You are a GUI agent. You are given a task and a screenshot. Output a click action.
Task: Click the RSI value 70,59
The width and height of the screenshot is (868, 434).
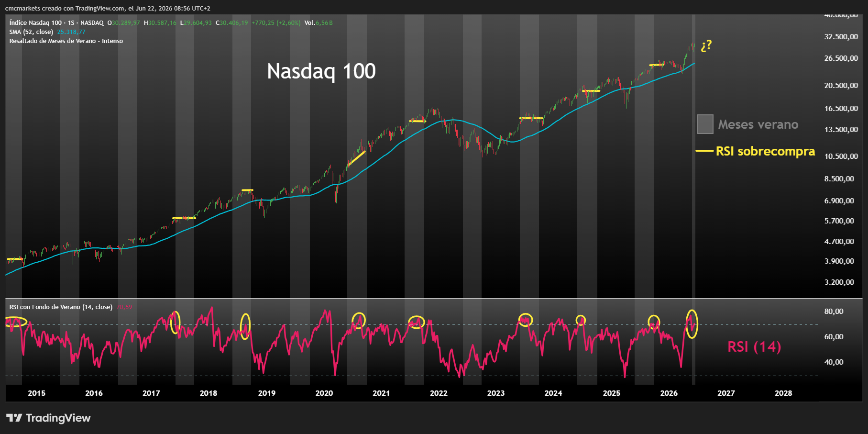point(124,307)
